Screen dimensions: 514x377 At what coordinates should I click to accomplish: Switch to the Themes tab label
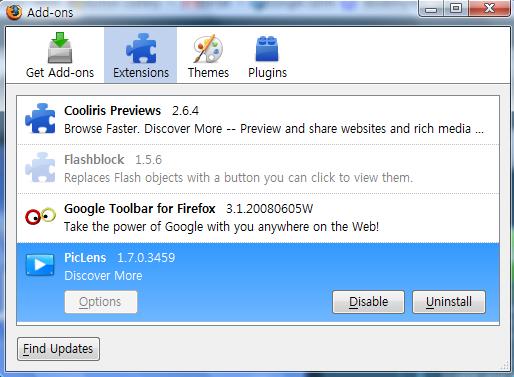tap(208, 72)
